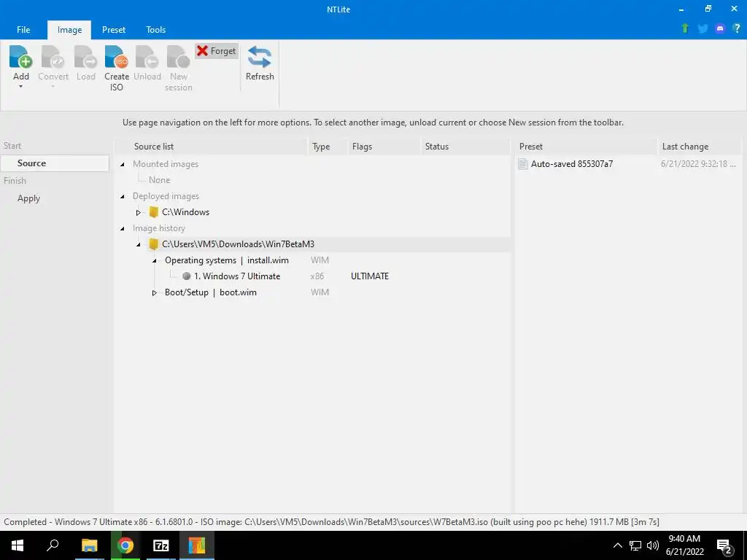Click the Auto-saved preset document icon

[522, 164]
